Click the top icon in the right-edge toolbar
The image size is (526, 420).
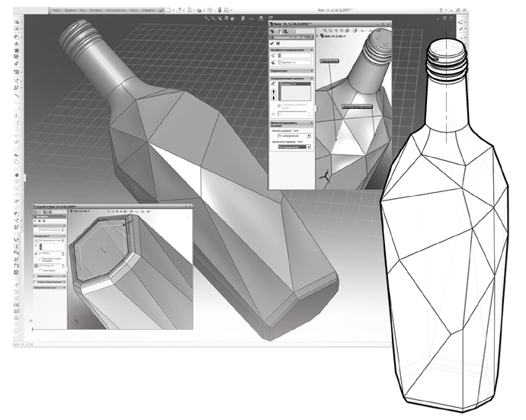[x=460, y=22]
